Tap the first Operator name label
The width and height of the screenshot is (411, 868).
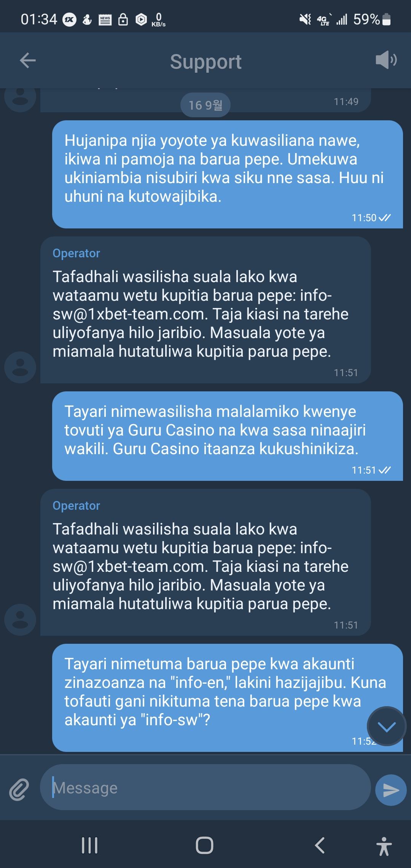point(76,253)
